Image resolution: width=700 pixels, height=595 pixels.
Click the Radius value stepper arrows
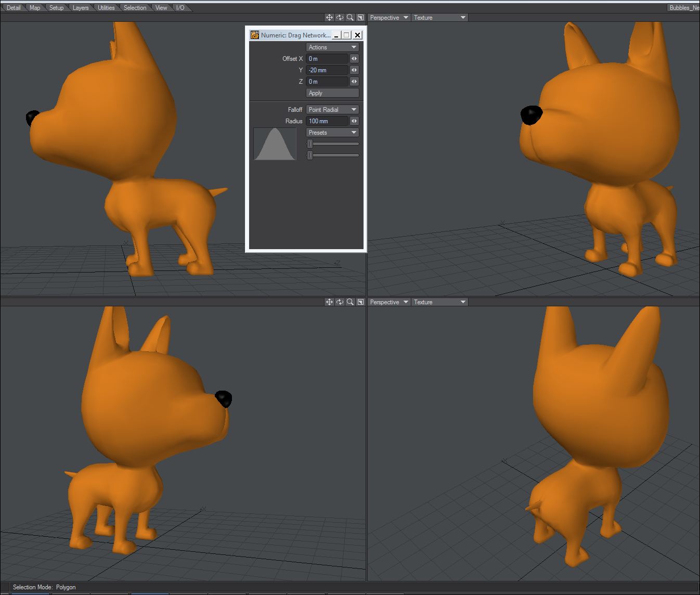(x=354, y=121)
